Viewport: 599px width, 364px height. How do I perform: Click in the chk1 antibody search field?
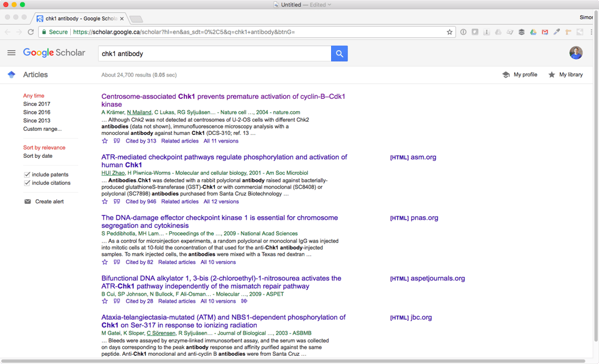click(x=215, y=53)
